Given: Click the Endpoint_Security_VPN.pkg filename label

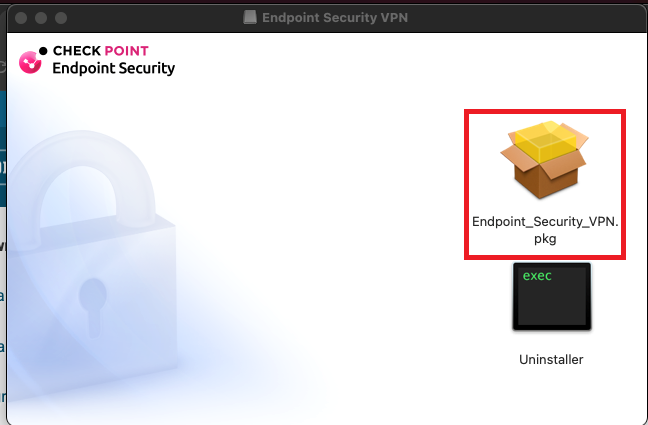Looking at the screenshot, I should tap(545, 231).
